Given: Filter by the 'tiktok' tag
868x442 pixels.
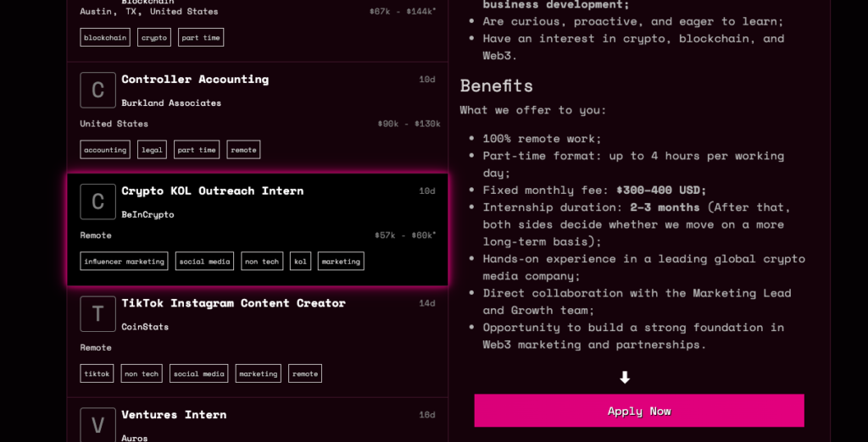Looking at the screenshot, I should (97, 373).
